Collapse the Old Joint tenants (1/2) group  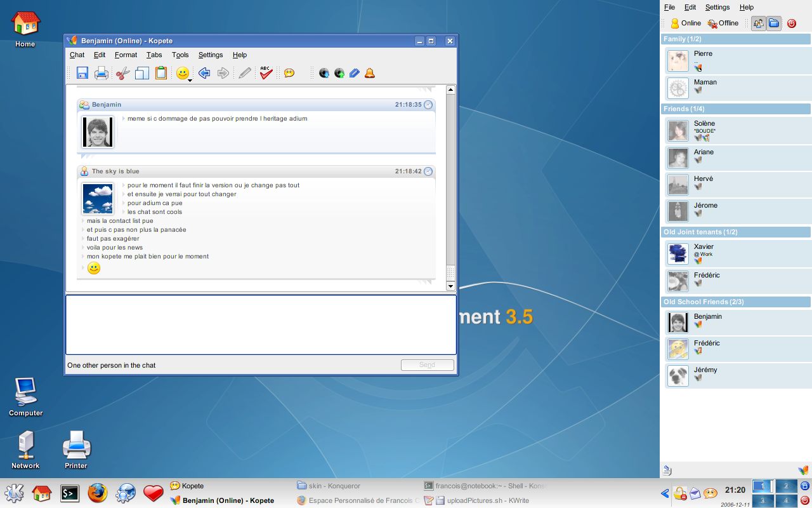(x=736, y=232)
